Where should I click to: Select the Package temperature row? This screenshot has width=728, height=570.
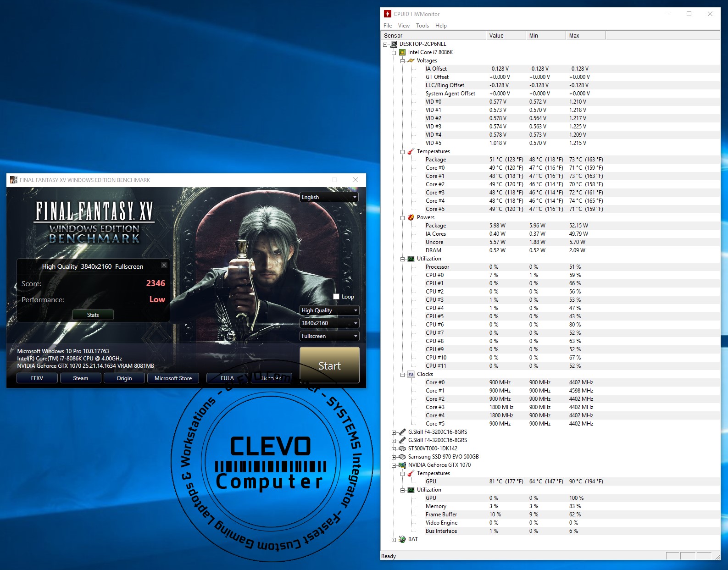pos(550,160)
